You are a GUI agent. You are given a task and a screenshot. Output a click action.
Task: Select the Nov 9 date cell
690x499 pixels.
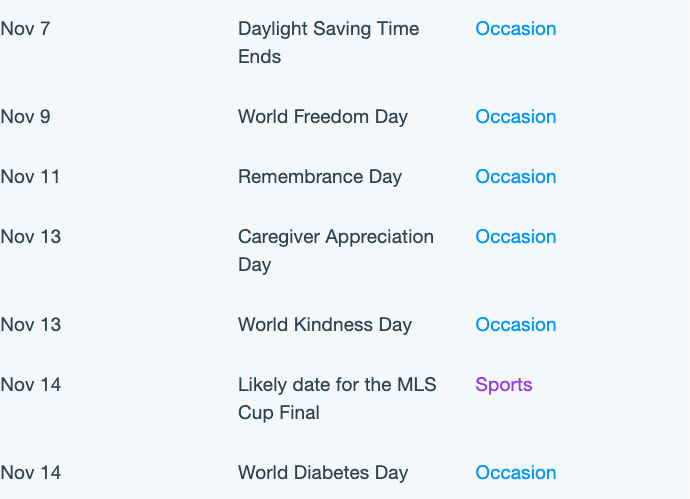coord(26,117)
